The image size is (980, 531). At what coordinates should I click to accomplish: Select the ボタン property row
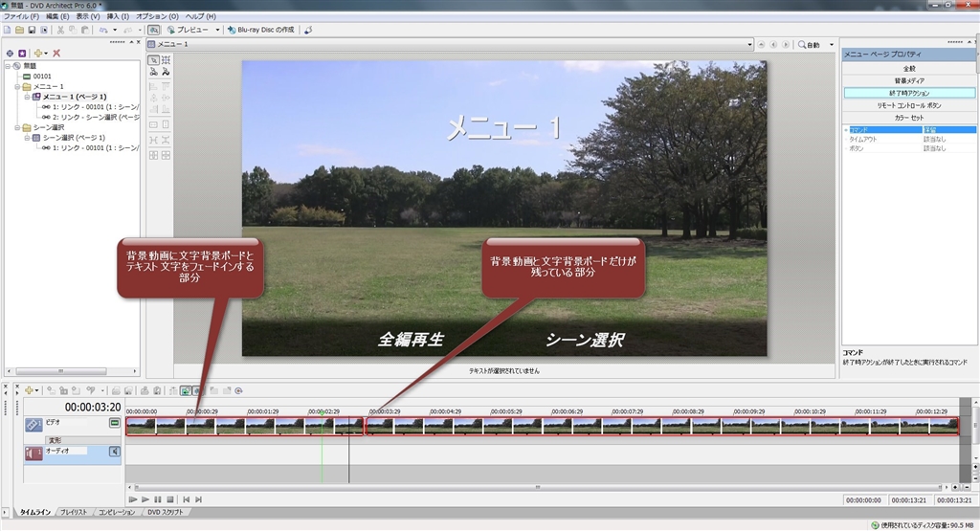point(909,148)
